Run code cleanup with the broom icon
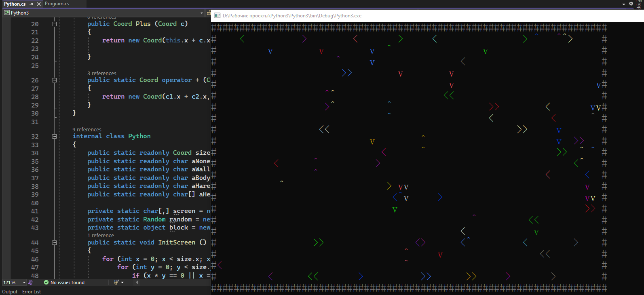Image resolution: width=644 pixels, height=295 pixels. (116, 282)
